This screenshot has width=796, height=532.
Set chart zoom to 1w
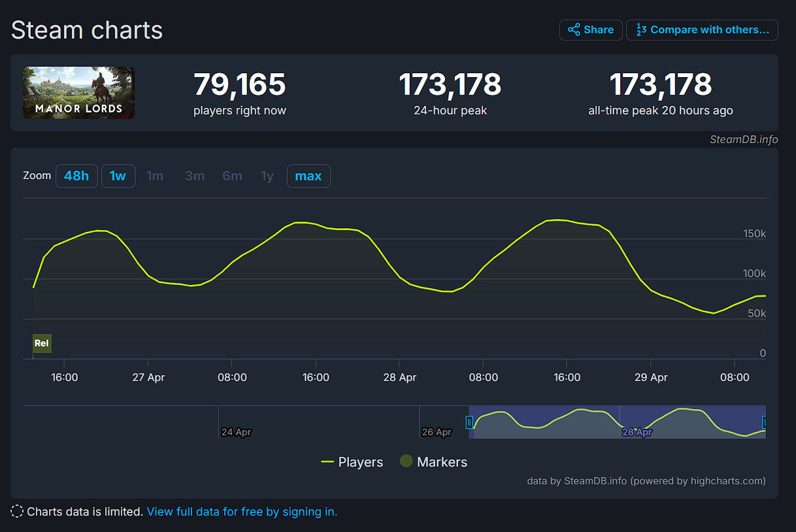(x=118, y=176)
